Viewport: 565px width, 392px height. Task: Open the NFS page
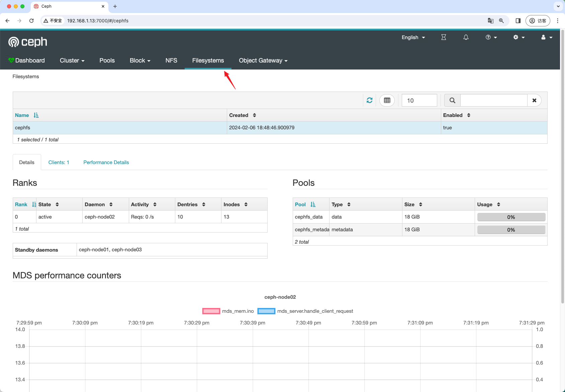tap(171, 60)
